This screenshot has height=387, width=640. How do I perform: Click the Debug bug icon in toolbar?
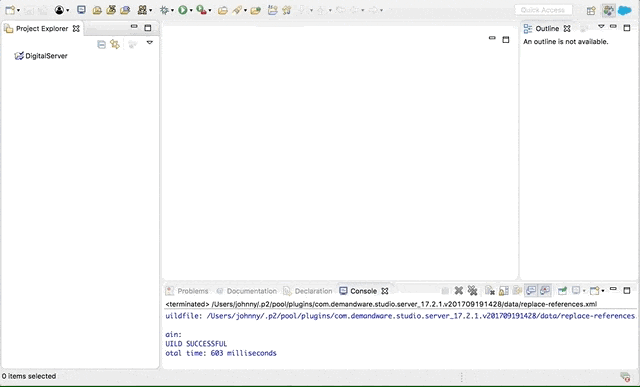(x=164, y=10)
